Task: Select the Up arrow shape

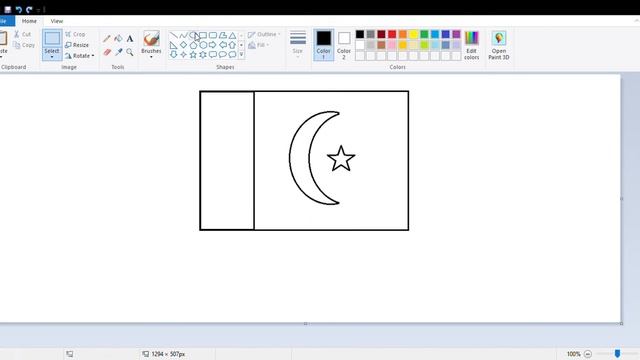Action: pyautogui.click(x=232, y=45)
